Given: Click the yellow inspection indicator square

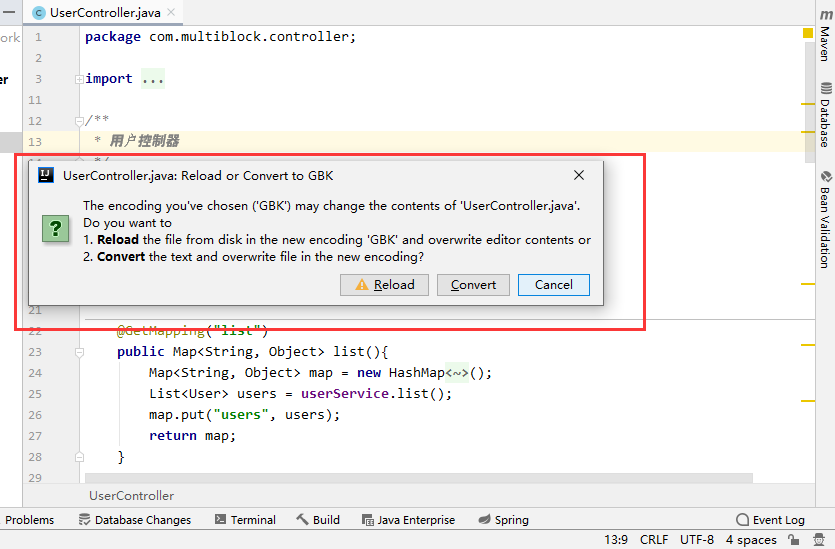Looking at the screenshot, I should (808, 33).
